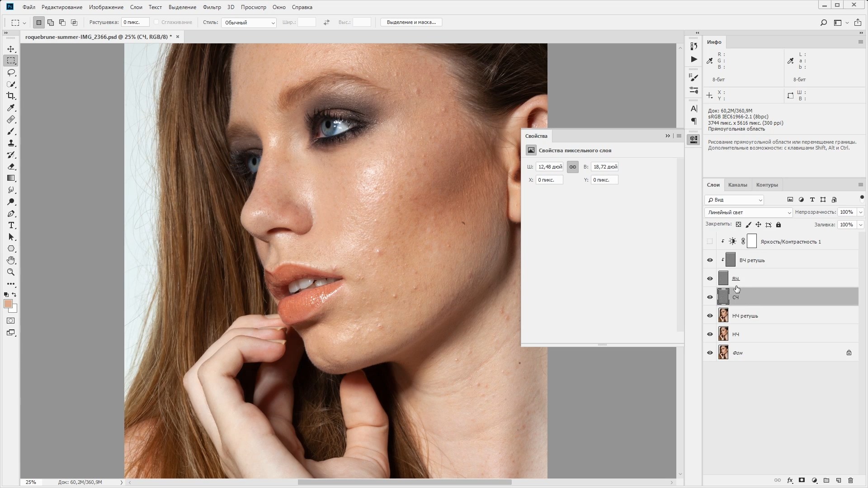Click the Ш width field in Свойства

tap(550, 167)
